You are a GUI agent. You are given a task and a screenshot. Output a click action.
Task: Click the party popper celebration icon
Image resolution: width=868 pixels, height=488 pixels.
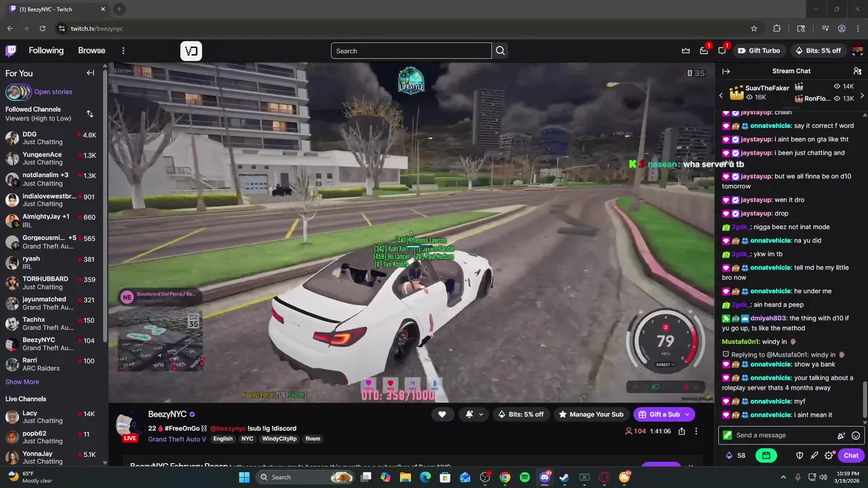[842, 436]
